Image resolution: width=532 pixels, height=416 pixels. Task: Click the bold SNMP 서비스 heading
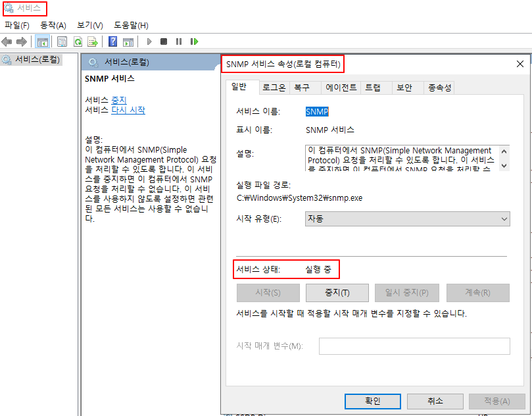click(110, 78)
